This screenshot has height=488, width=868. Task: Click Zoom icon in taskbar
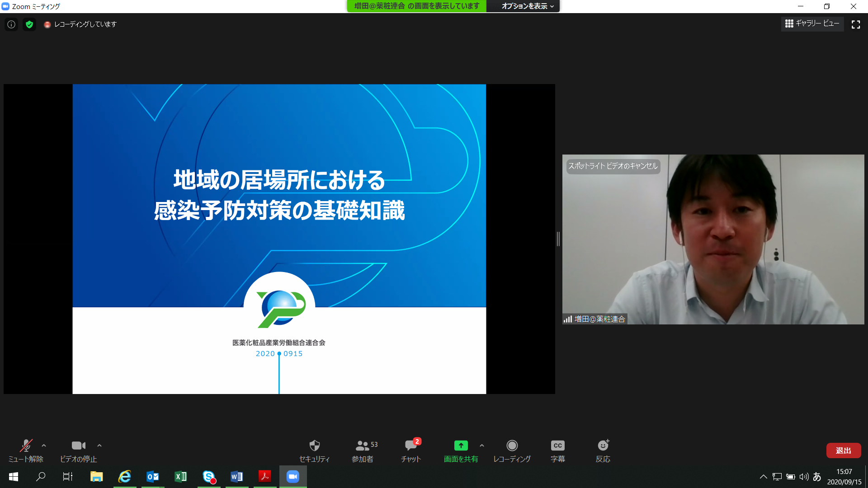(293, 477)
